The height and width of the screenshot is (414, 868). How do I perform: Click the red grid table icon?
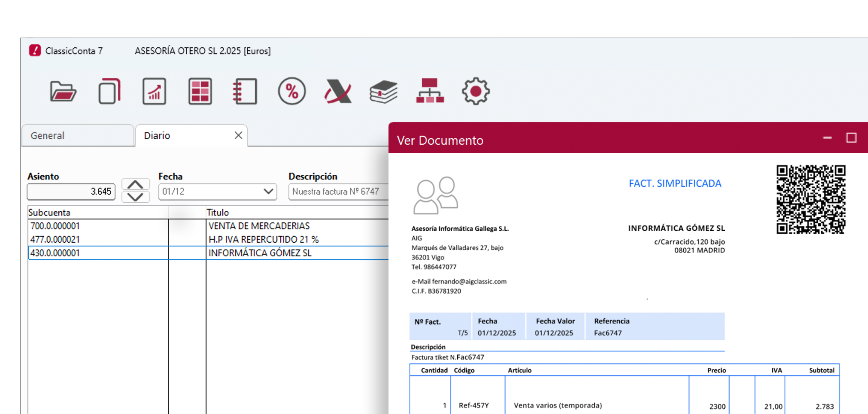(x=200, y=91)
